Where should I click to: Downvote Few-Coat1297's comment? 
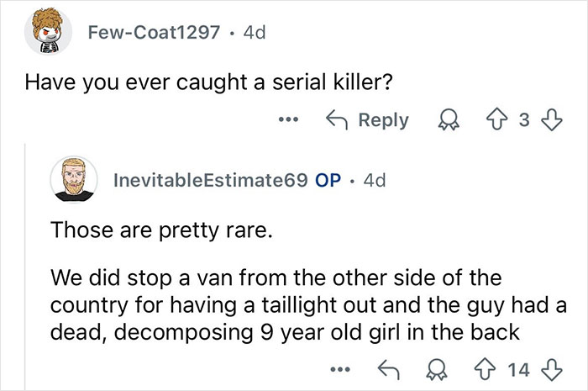click(550, 119)
